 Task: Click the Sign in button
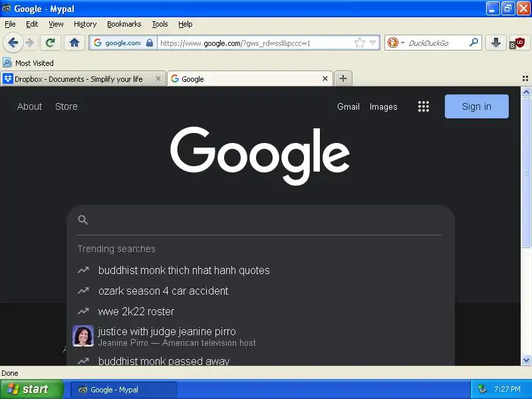click(477, 106)
